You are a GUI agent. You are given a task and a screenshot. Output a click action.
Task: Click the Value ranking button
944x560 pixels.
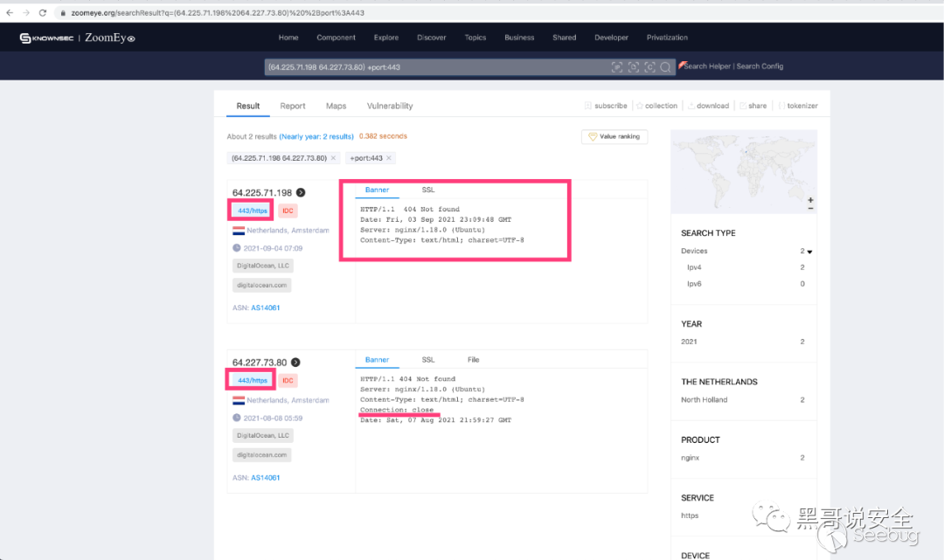(614, 136)
